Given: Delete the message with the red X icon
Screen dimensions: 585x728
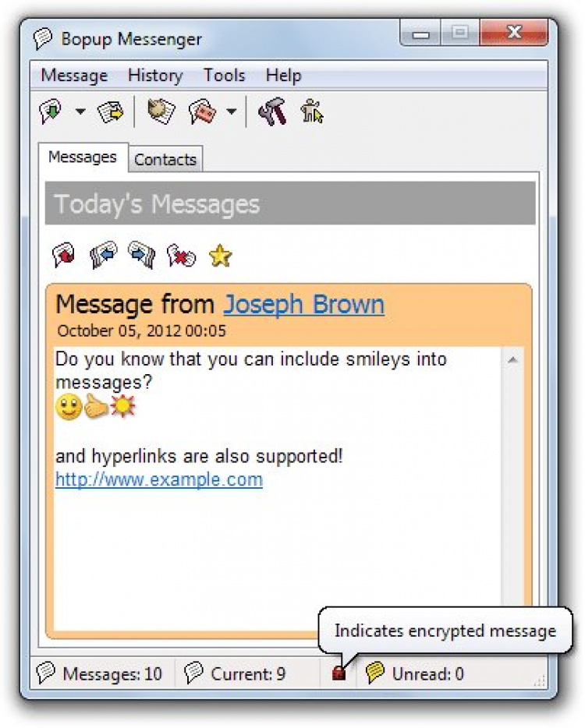Looking at the screenshot, I should pyautogui.click(x=181, y=256).
